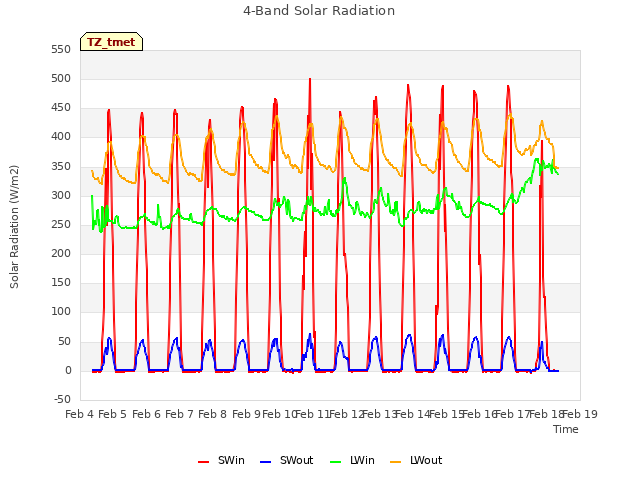Image resolution: width=640 pixels, height=480 pixels.
Task: Click the Feb 9 x-axis tick label
Action: 246,414
